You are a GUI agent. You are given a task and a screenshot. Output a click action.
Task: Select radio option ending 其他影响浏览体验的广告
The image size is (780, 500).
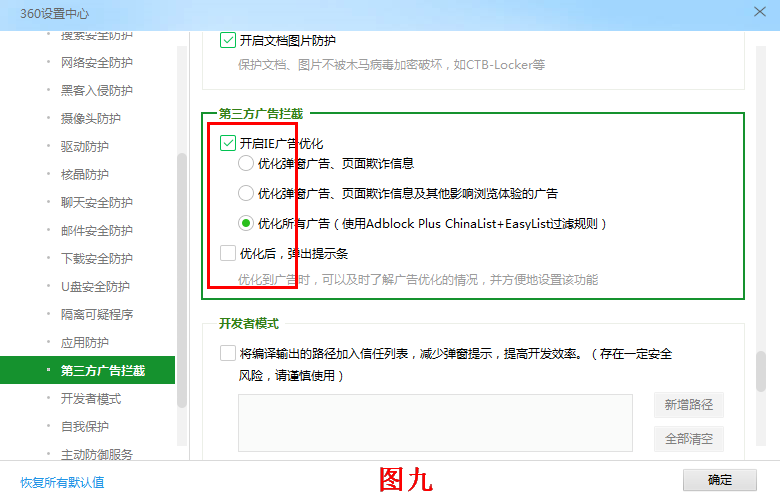coord(246,193)
